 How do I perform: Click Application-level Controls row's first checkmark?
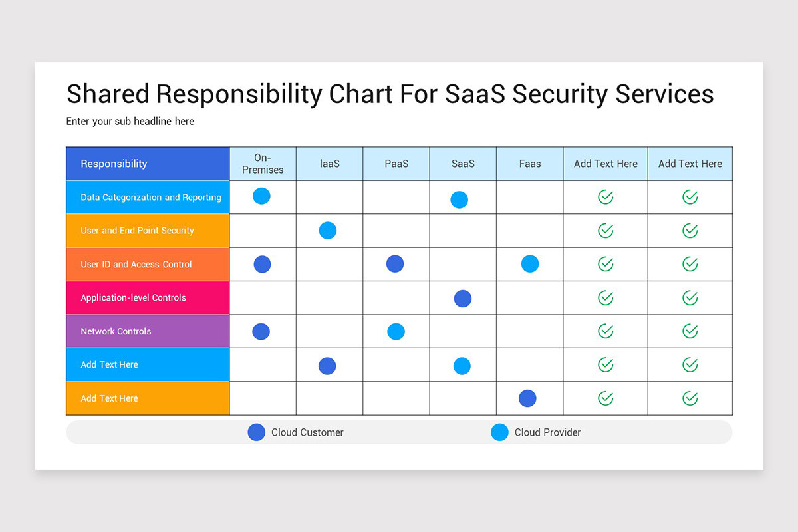[605, 298]
